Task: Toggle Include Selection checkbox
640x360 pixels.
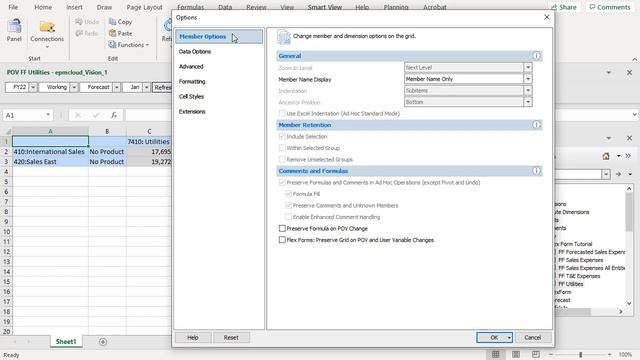Action: (282, 136)
